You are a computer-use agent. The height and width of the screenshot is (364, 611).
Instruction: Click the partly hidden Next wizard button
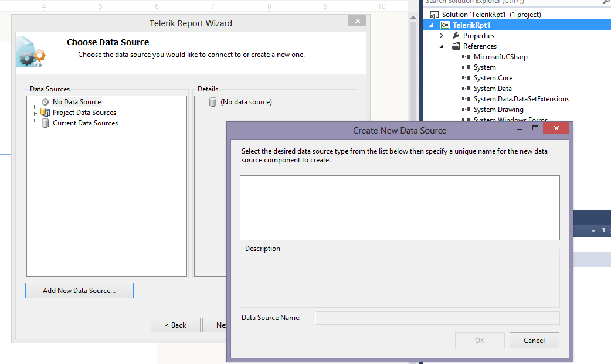pos(215,325)
